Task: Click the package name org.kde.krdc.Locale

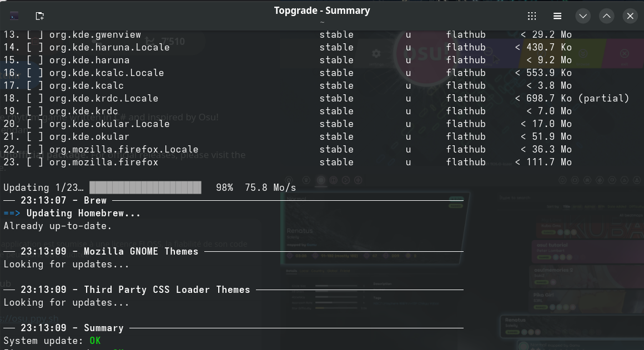Action: tap(103, 98)
